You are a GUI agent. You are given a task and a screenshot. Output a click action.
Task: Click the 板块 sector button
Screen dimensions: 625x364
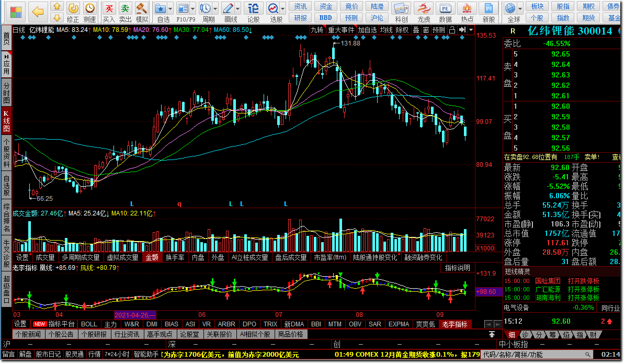coord(537,6)
